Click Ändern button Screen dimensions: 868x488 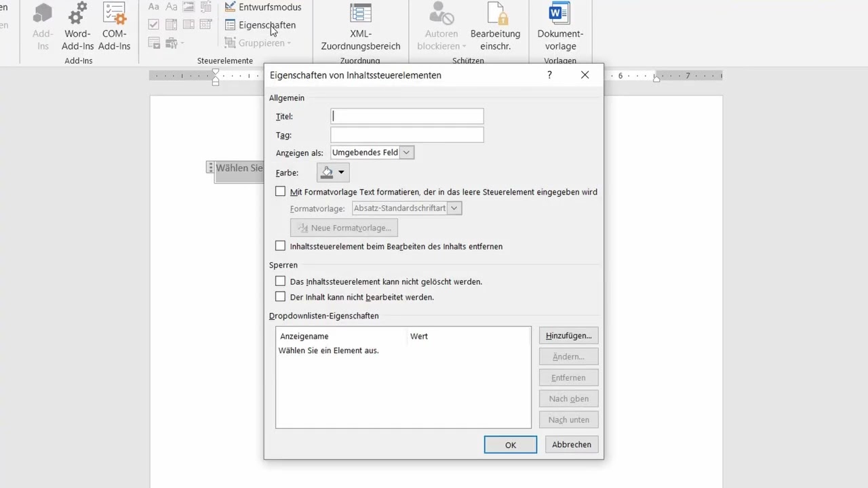click(x=569, y=357)
